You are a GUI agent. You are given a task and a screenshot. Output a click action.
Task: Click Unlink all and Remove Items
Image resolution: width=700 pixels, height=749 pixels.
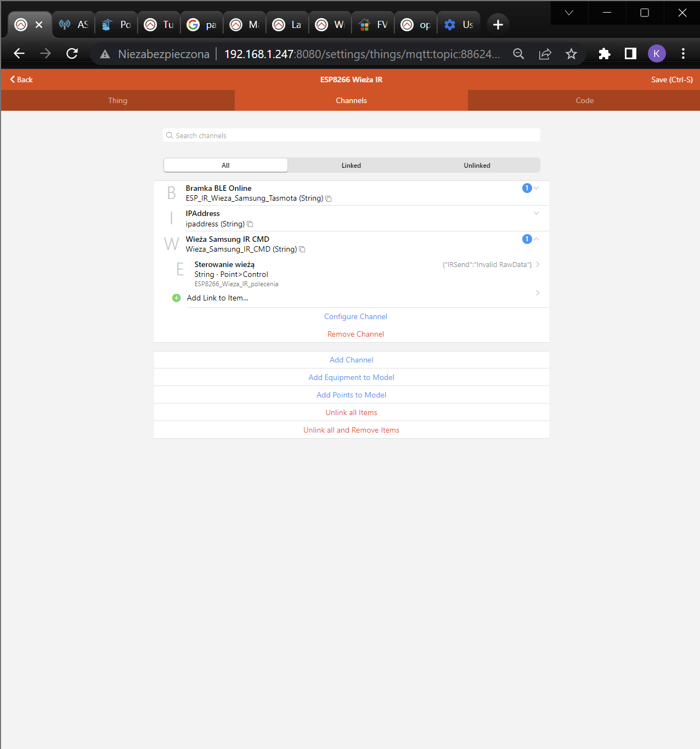352,430
